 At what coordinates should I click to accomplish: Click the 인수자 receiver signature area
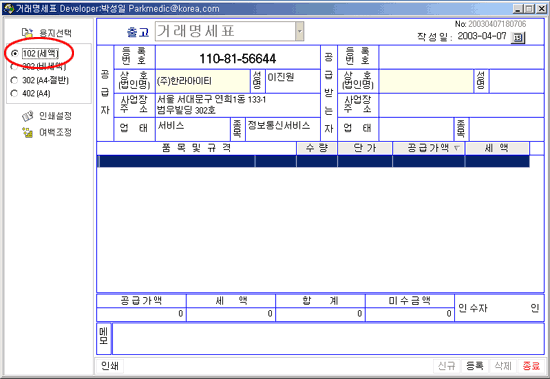click(x=499, y=308)
